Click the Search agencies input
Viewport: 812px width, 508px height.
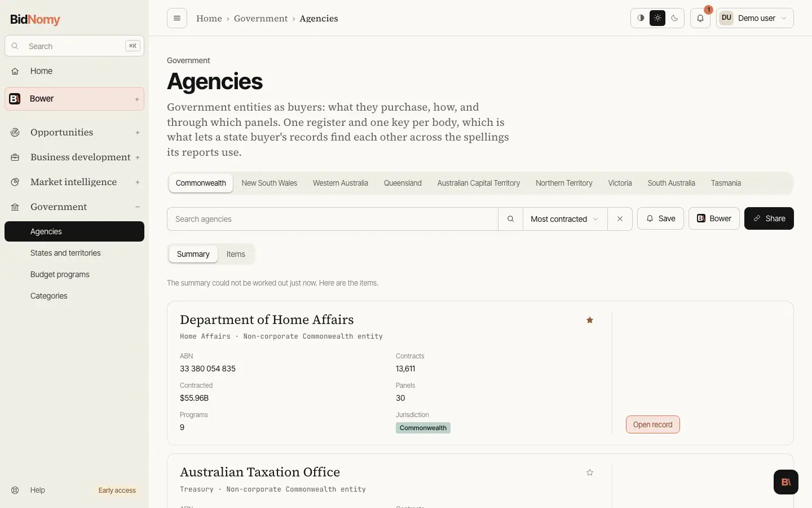[333, 219]
